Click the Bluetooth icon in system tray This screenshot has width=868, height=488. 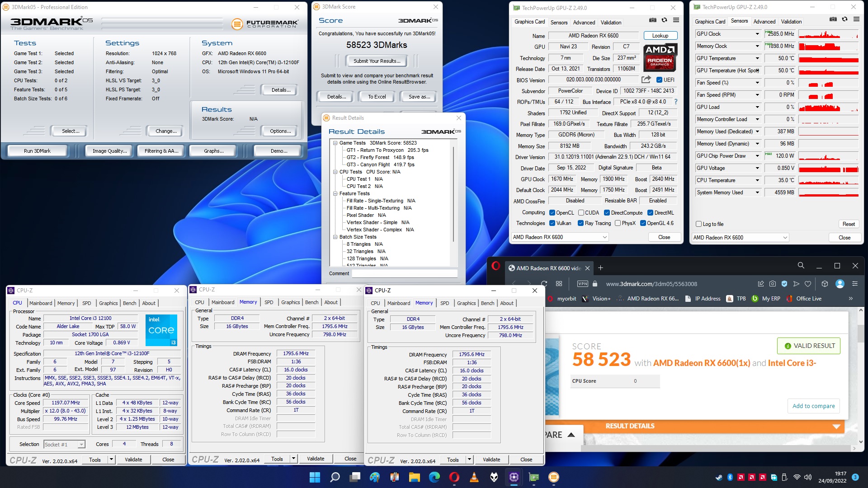coord(730,477)
